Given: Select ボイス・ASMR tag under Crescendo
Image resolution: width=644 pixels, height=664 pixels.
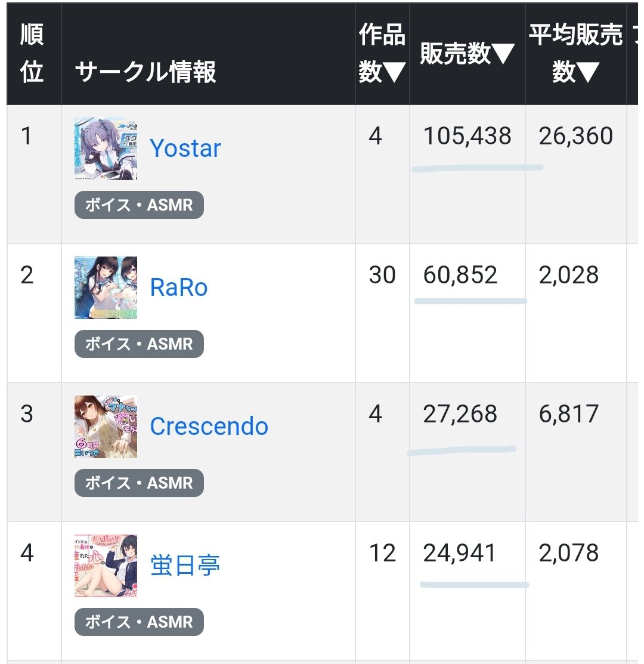Looking at the screenshot, I should (x=139, y=483).
